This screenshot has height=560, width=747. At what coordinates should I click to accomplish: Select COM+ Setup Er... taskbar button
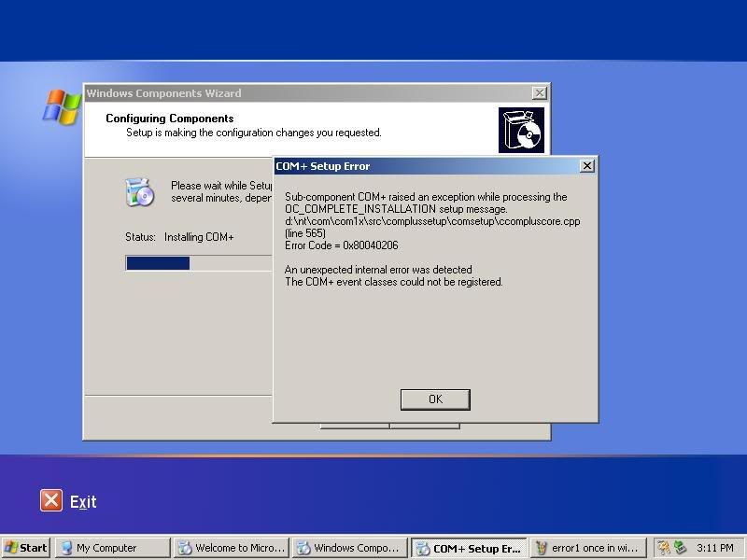(x=469, y=548)
